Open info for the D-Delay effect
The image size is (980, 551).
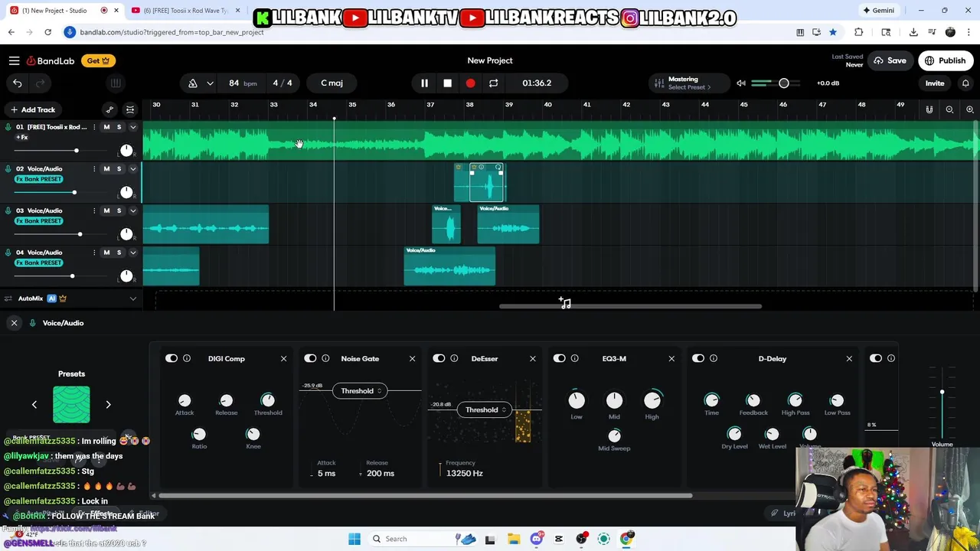(713, 358)
